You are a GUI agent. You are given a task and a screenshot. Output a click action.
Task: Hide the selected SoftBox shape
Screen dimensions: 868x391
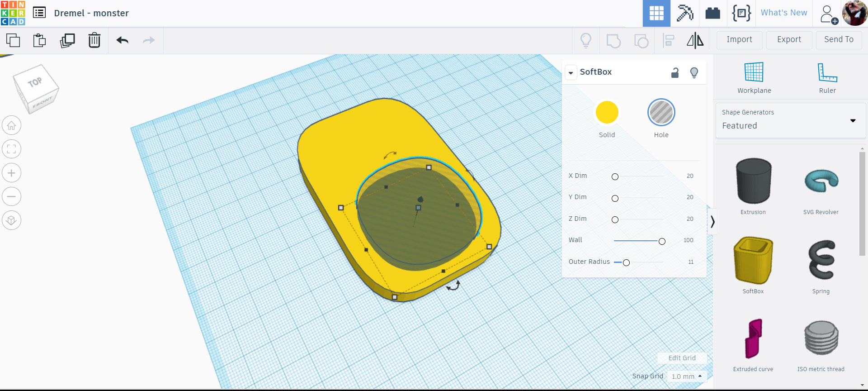(x=694, y=72)
